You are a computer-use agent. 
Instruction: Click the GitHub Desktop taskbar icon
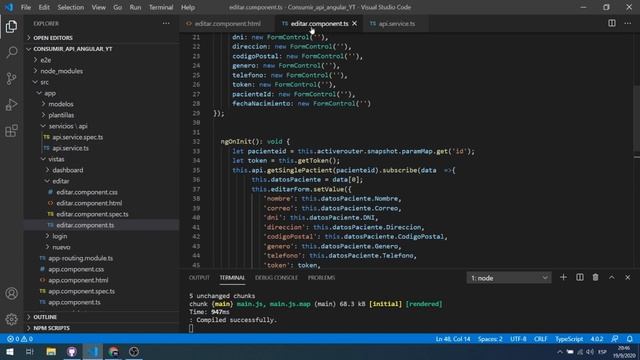click(x=72, y=351)
